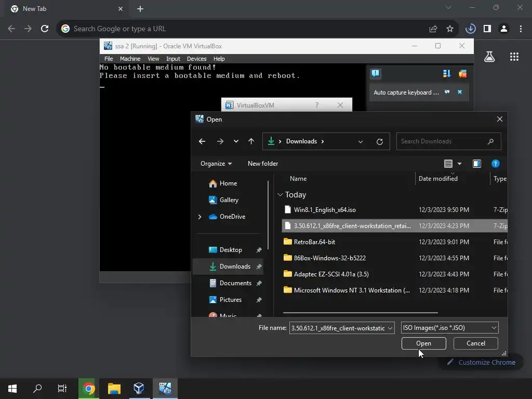Screen dimensions: 532x399
Task: Dismiss Auto capture keyboard notification
Action: click(460, 92)
